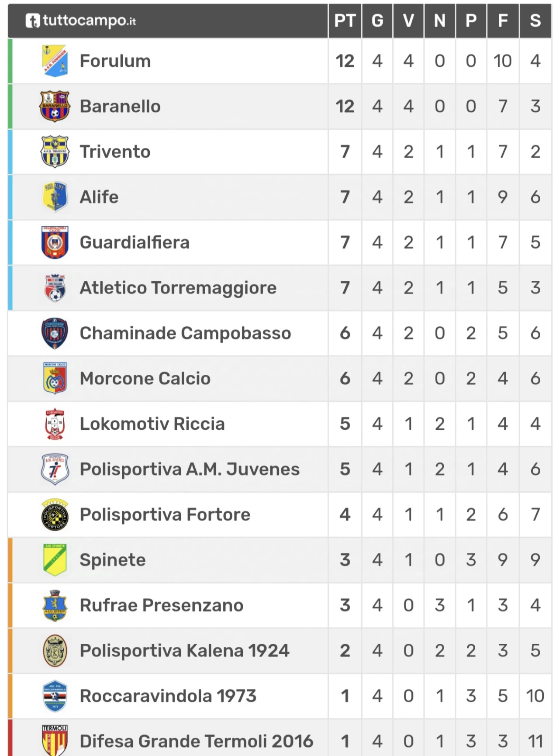Click the Roccaravindola 1973 team name

[x=168, y=696]
